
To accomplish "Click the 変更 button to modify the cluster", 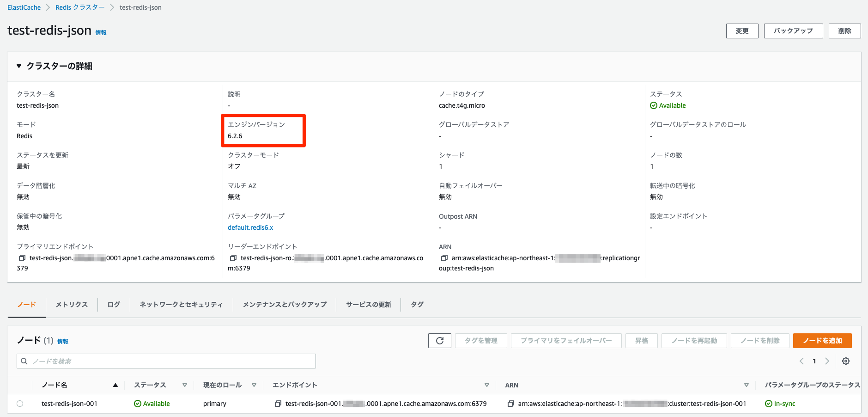I will [742, 31].
